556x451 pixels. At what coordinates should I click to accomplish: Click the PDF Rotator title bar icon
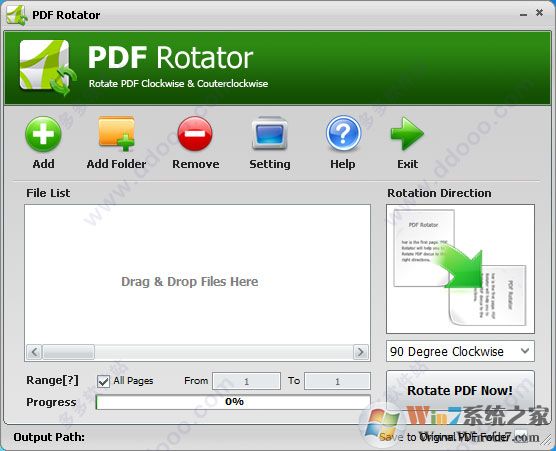tap(16, 15)
